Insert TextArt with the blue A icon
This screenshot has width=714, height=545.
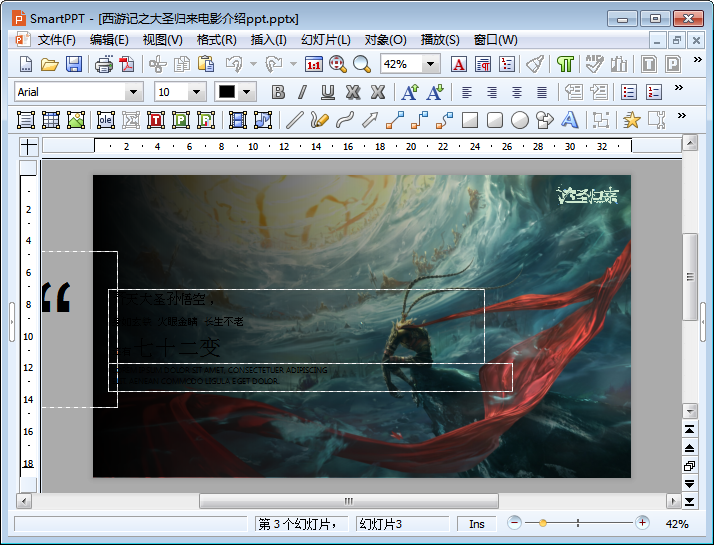coord(570,120)
